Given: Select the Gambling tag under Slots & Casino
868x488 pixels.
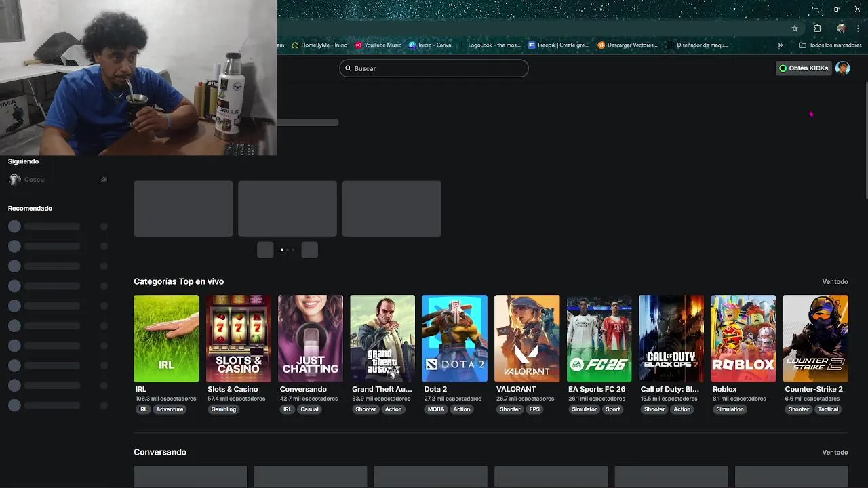Looking at the screenshot, I should (x=224, y=409).
